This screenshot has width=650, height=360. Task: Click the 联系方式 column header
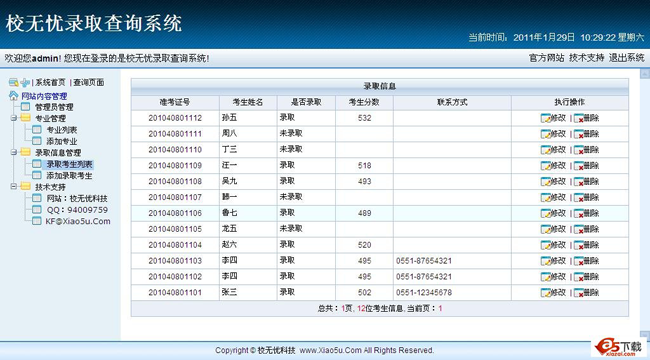[x=452, y=102]
